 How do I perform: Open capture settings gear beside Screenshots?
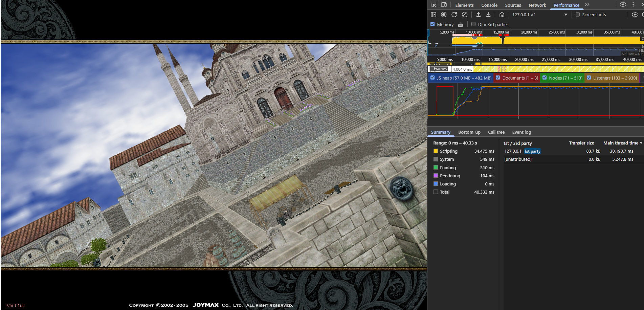(x=635, y=15)
